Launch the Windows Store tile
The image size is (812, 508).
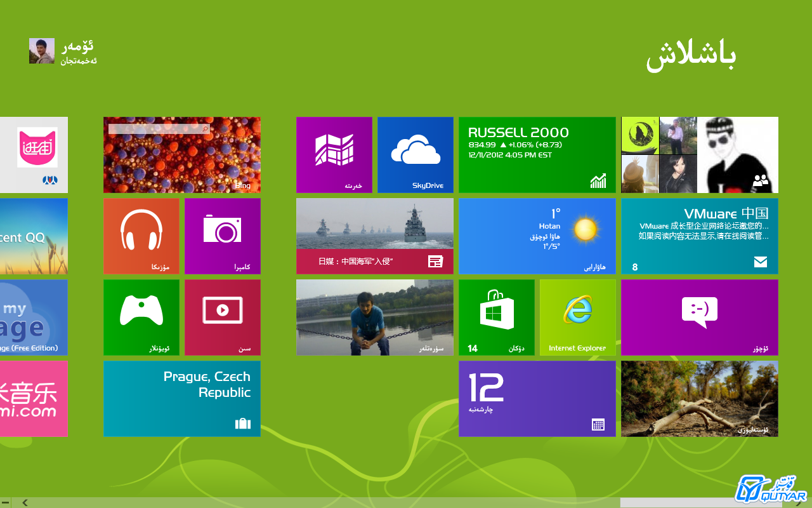click(x=497, y=317)
